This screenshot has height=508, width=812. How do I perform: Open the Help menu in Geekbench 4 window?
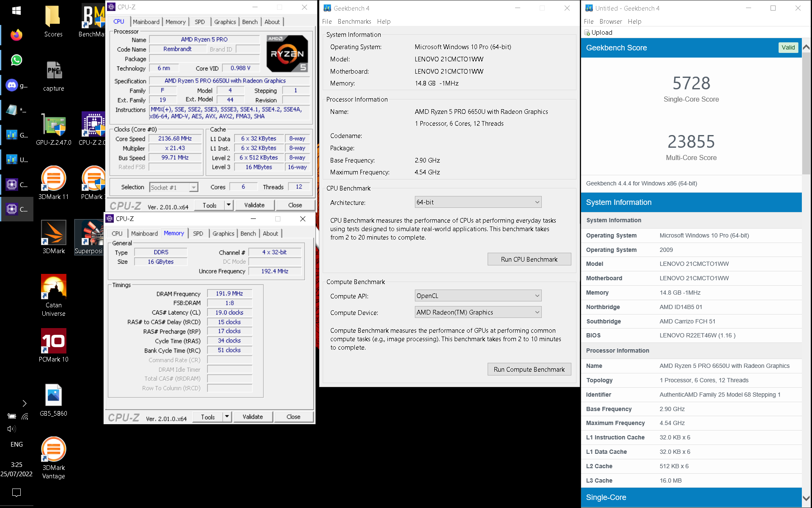384,22
